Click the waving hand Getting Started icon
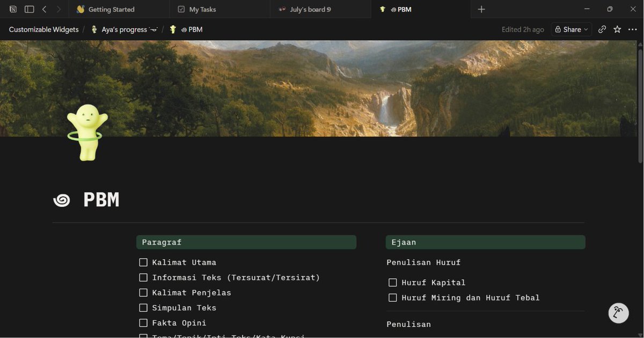This screenshot has width=644, height=338. 80,9
